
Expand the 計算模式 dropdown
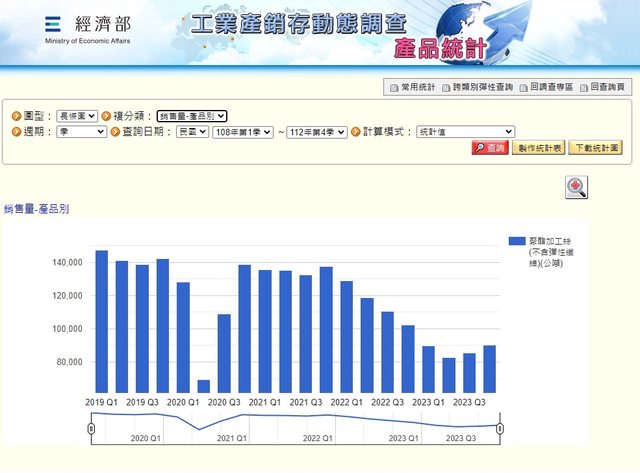[464, 131]
